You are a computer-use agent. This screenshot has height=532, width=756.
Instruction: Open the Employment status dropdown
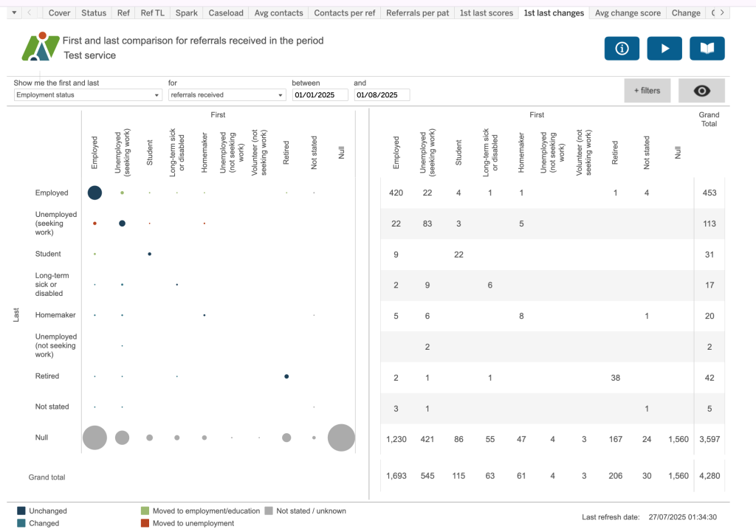click(x=88, y=95)
